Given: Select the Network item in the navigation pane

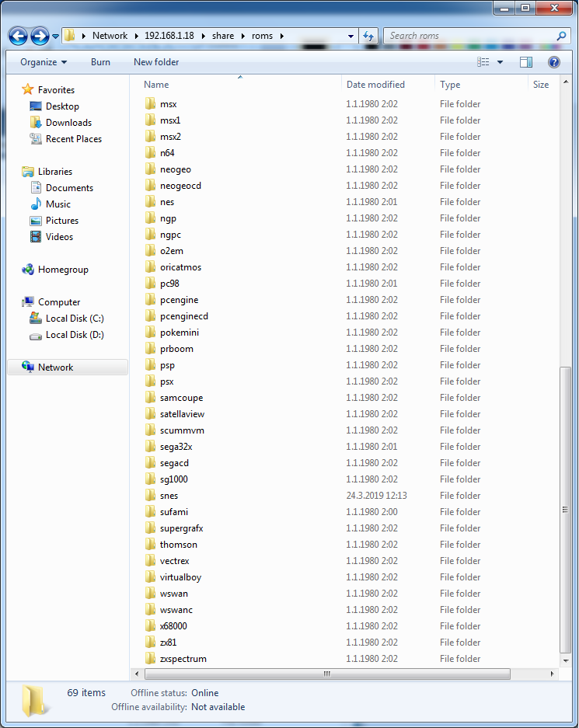Looking at the screenshot, I should click(x=68, y=367).
